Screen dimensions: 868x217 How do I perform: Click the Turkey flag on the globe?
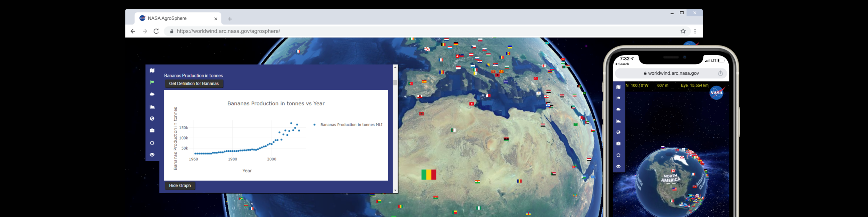[x=536, y=78]
